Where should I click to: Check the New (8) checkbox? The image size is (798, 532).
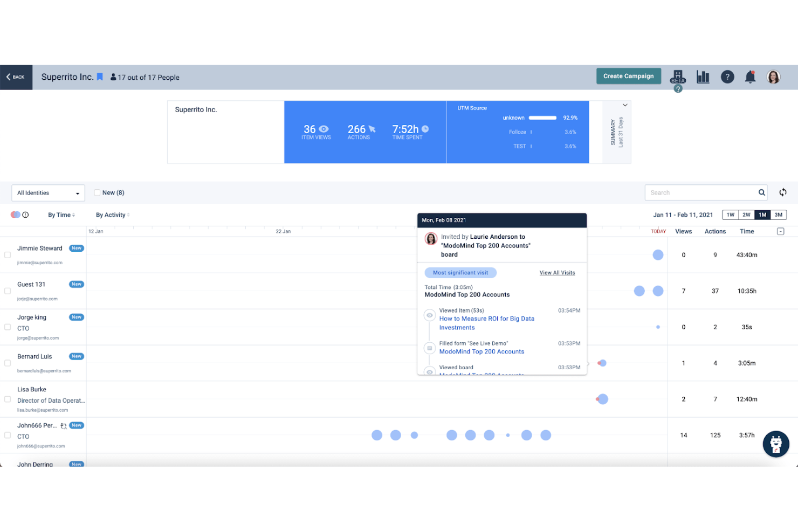coord(97,192)
